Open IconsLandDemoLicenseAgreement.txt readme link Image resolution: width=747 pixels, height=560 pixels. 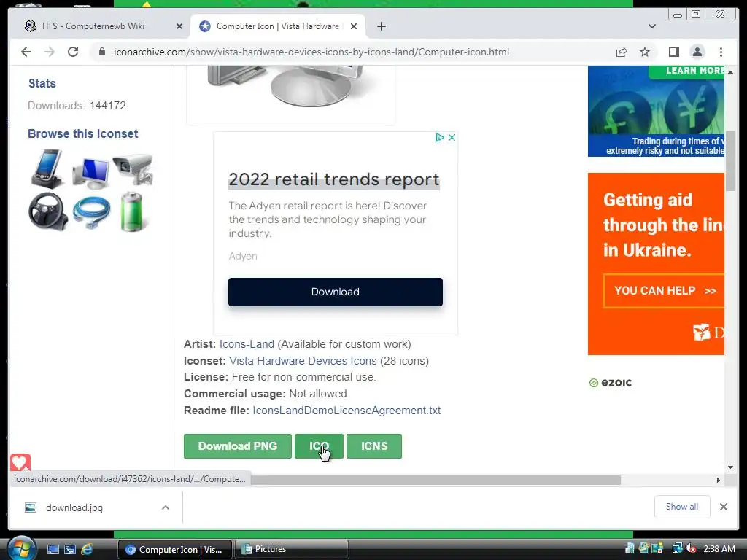point(347,411)
